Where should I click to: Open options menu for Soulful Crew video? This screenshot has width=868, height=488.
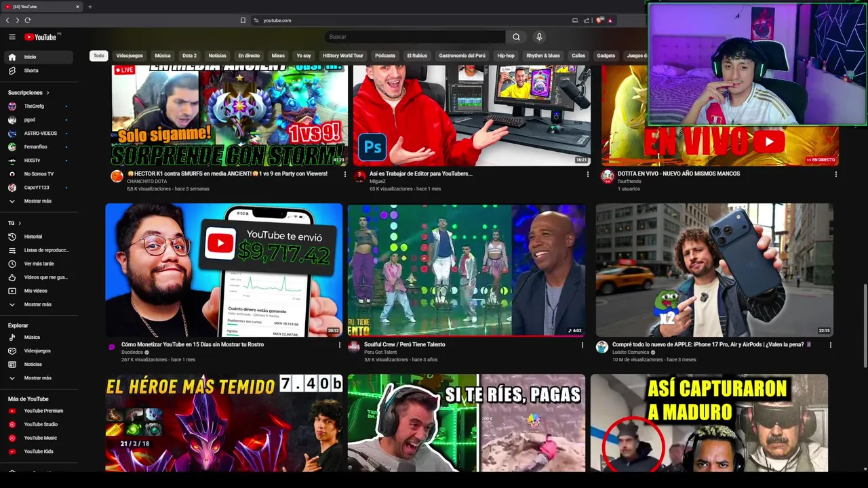click(582, 345)
